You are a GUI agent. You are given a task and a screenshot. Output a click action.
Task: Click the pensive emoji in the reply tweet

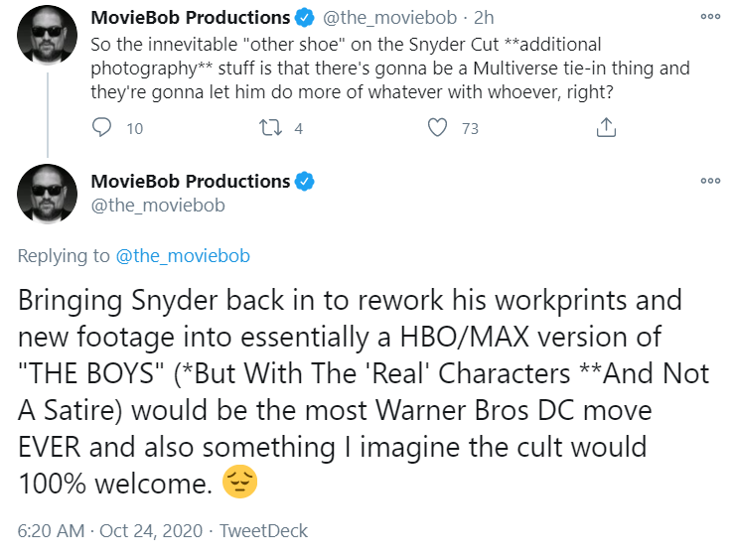(239, 483)
